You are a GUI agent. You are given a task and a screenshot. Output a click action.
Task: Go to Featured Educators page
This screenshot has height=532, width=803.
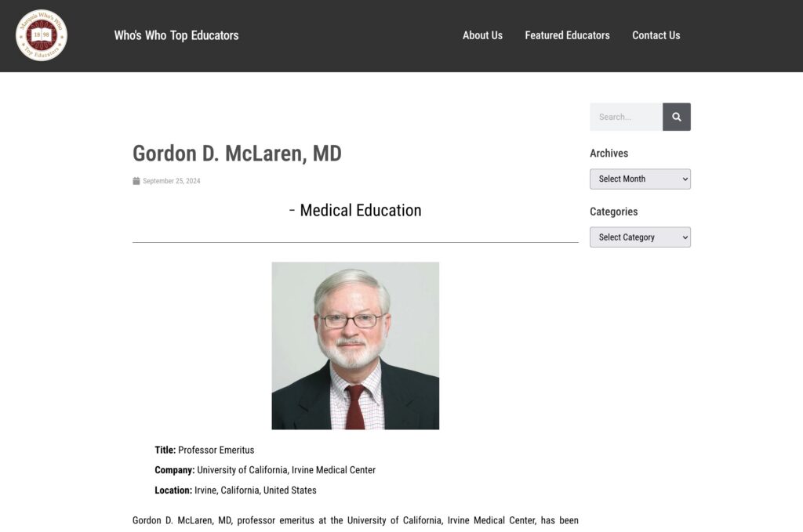coord(568,35)
